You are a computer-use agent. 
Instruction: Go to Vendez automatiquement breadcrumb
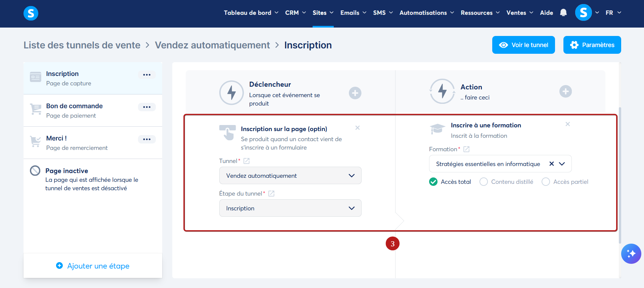click(212, 45)
